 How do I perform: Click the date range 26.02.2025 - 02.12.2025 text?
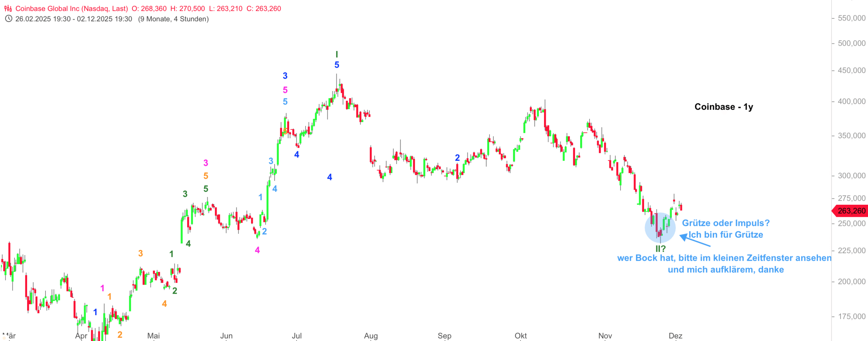(74, 19)
